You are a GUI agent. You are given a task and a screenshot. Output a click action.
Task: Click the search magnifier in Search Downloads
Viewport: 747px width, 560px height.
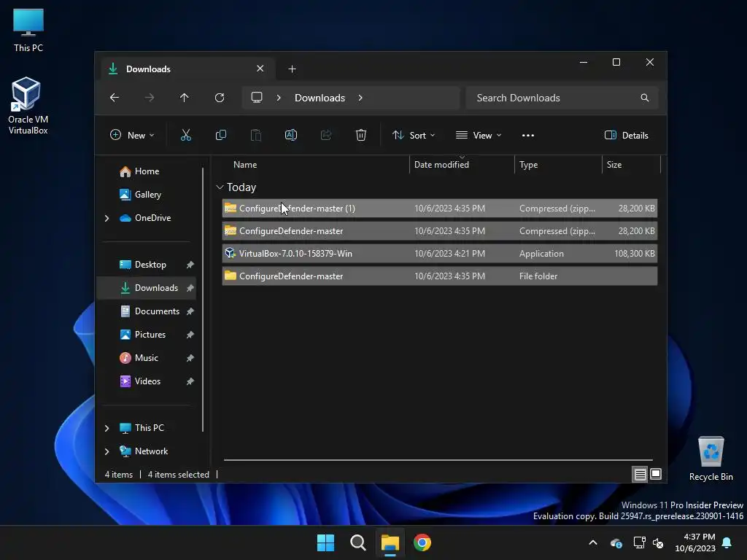click(x=645, y=98)
